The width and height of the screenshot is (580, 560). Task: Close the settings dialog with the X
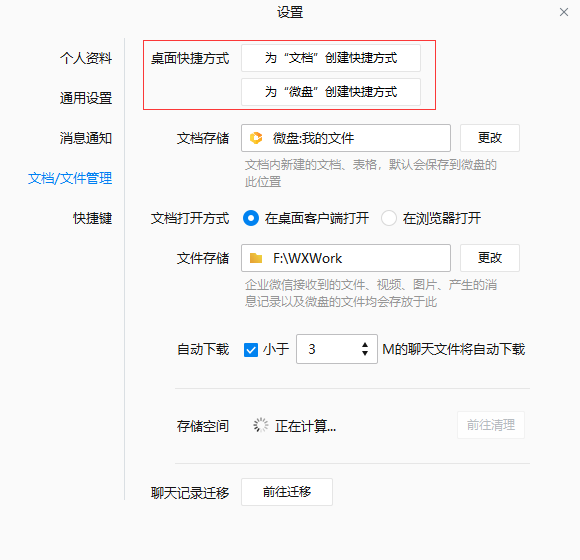click(x=564, y=12)
